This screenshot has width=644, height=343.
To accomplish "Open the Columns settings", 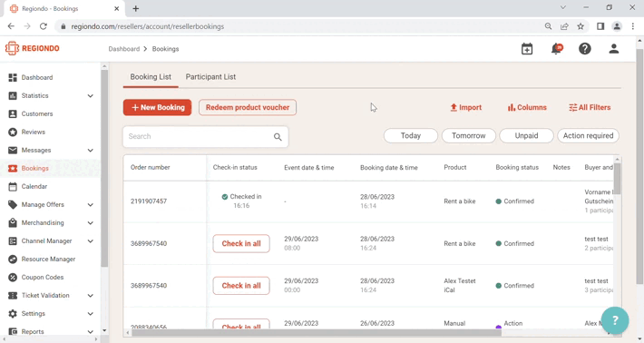I will pos(527,107).
